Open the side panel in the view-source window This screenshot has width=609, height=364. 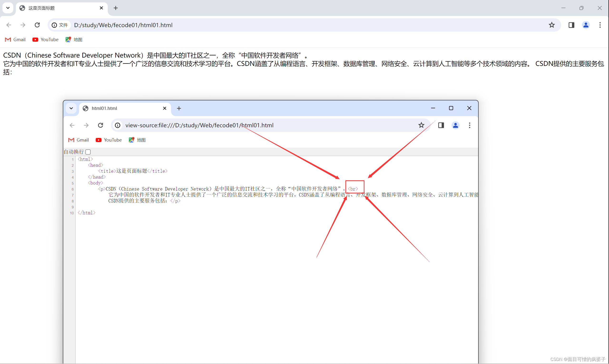(441, 125)
